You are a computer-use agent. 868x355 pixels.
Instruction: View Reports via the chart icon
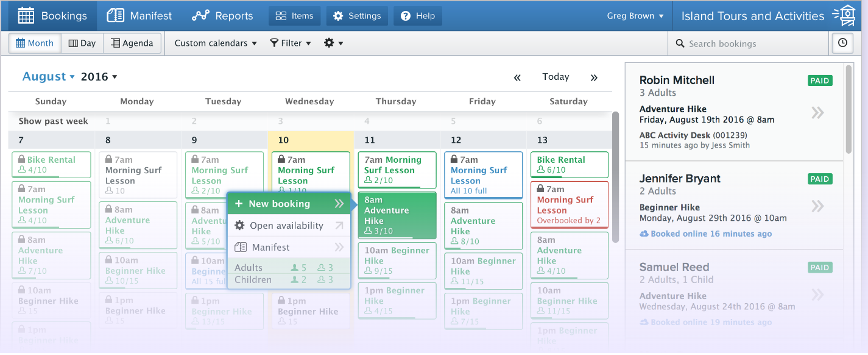click(201, 16)
